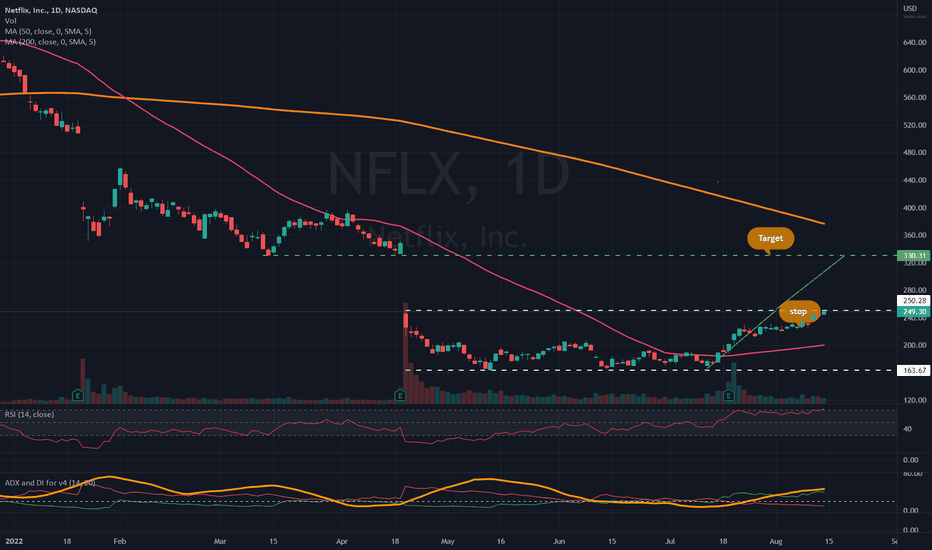
Task: Click the 'Vol' indicator legend
Action: [x=10, y=21]
